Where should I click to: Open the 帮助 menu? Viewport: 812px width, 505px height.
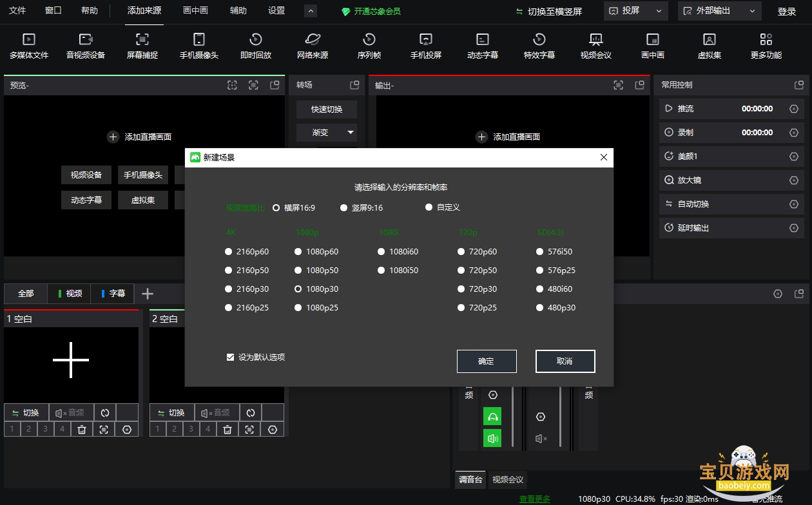click(x=90, y=11)
